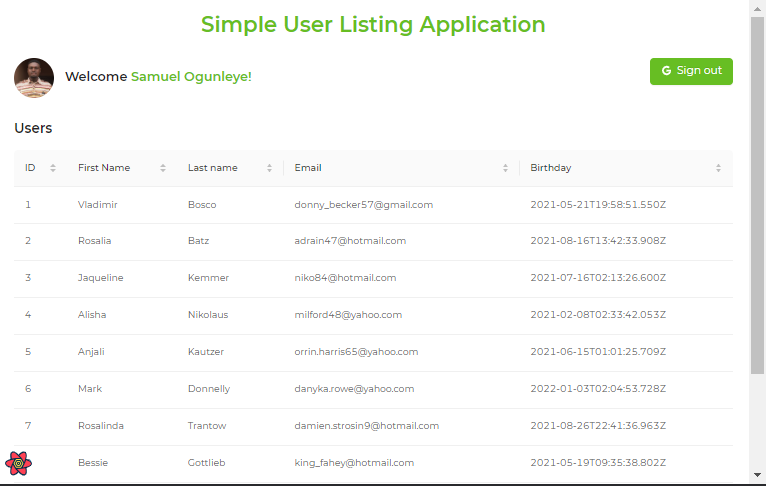
Task: Click the Birthday column header label
Action: tap(551, 168)
